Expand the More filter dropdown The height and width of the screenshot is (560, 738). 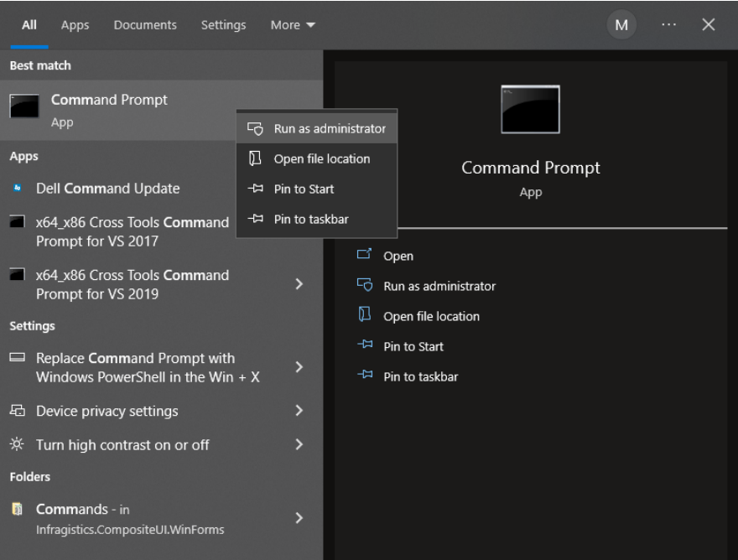point(293,25)
